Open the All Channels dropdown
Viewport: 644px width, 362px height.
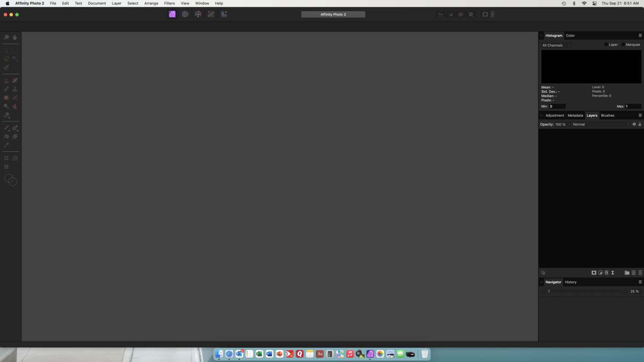[556, 45]
